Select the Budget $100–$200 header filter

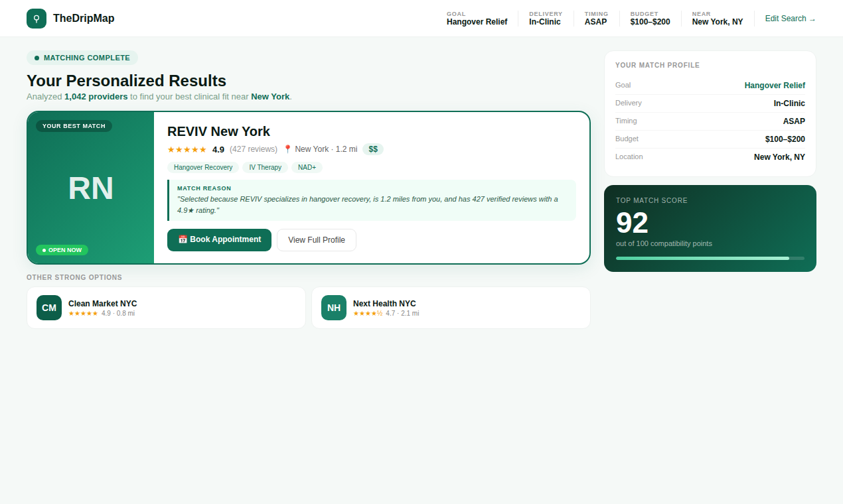(x=651, y=19)
